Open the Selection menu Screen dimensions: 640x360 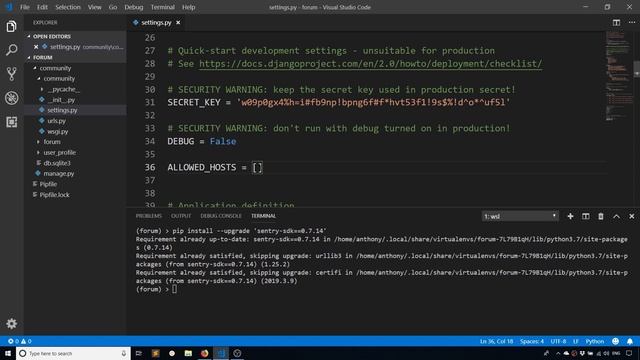tap(68, 7)
